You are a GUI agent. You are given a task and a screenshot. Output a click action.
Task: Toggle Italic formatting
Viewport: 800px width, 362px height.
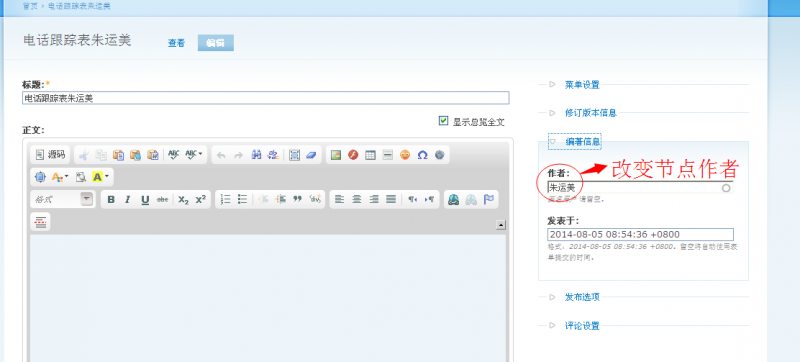click(128, 200)
